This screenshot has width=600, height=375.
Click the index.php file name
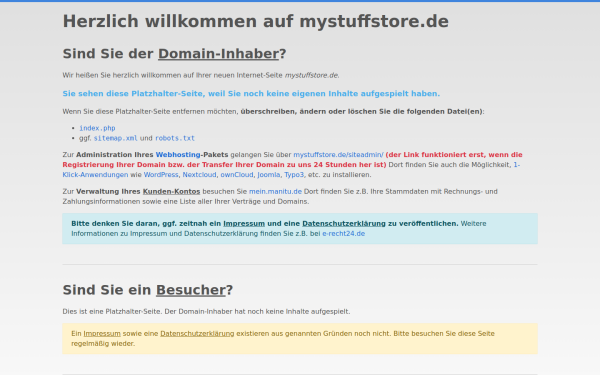[x=97, y=128]
